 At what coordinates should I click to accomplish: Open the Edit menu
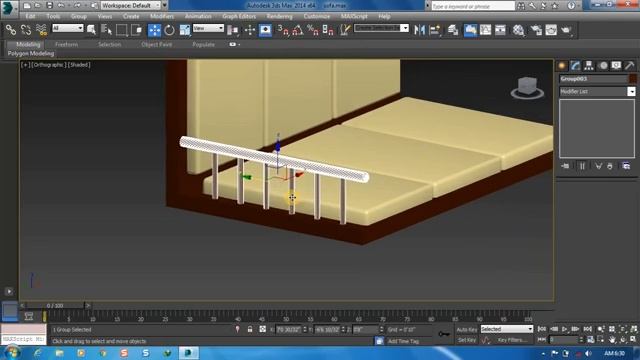30,16
